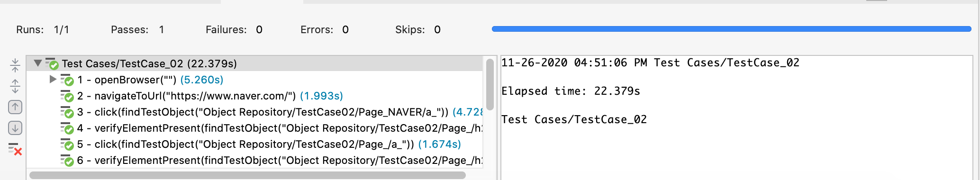Click the collapse all logs icon
This screenshot has height=180, width=980.
click(15, 65)
